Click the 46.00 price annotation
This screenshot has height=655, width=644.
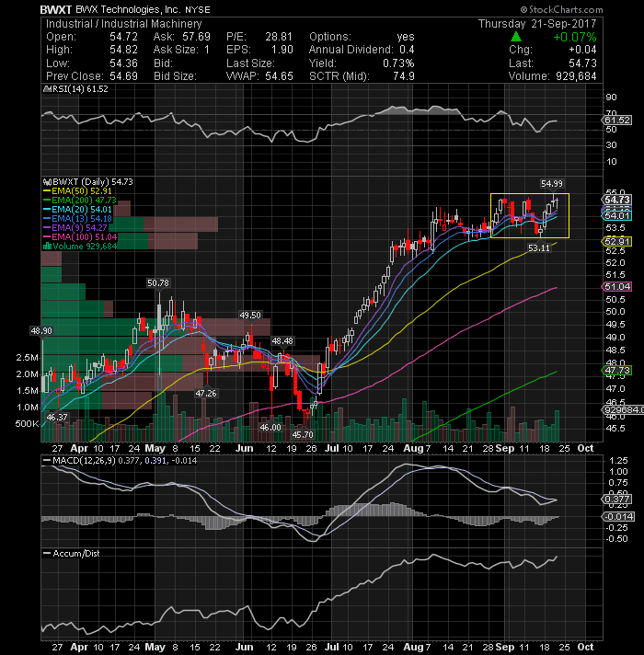[x=270, y=428]
